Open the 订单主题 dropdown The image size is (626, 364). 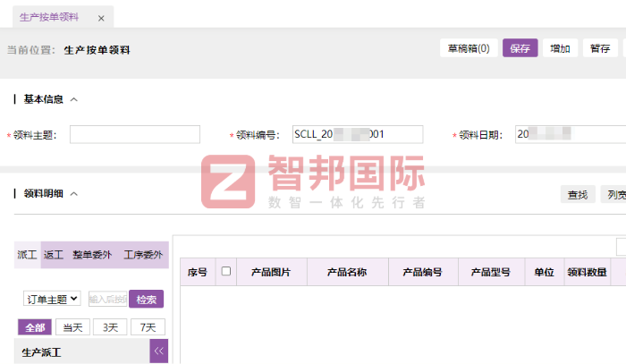coord(52,299)
